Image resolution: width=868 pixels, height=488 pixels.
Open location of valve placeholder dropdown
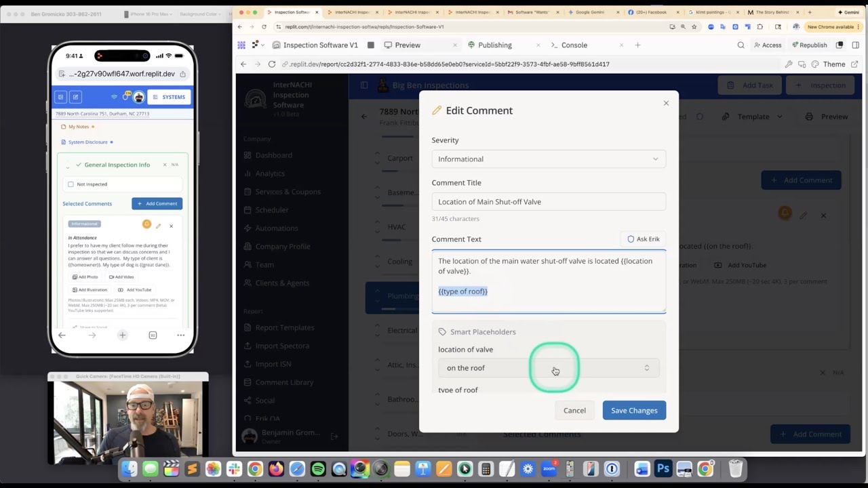[x=549, y=367]
